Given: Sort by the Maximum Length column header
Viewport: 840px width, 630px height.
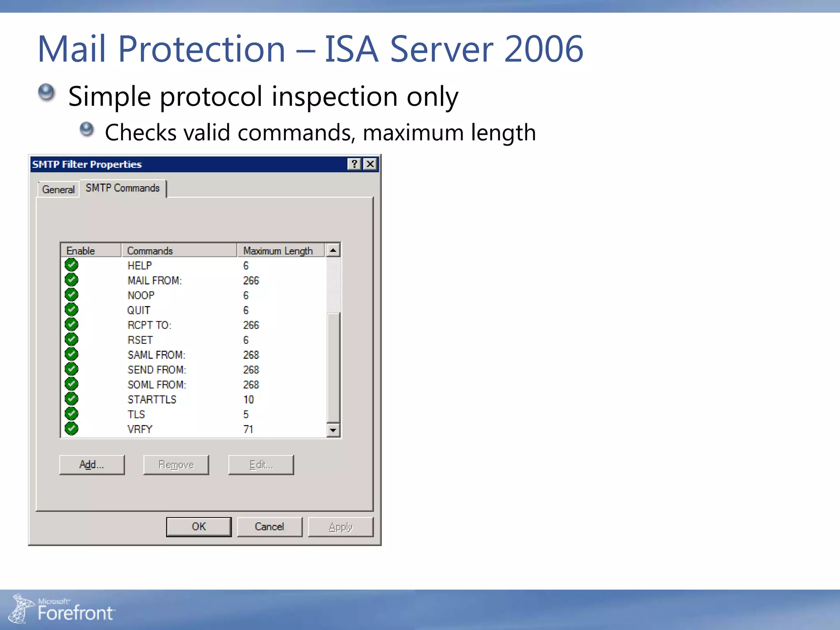Looking at the screenshot, I should [x=281, y=250].
